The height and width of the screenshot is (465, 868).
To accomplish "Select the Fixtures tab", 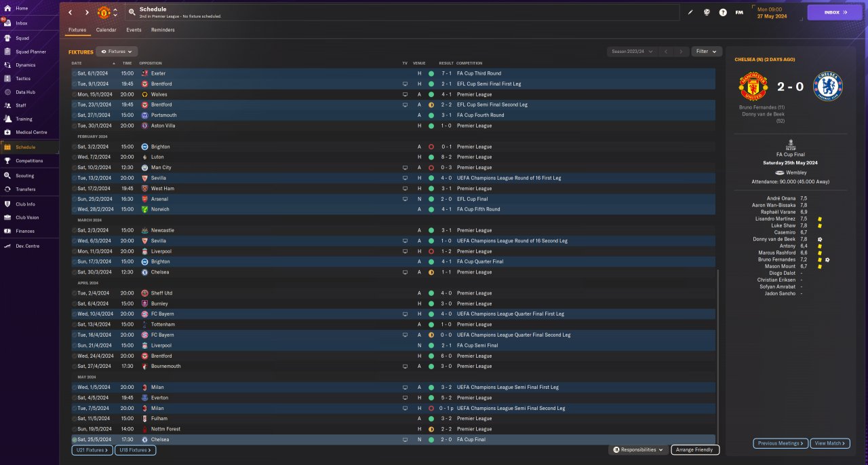I will (77, 30).
